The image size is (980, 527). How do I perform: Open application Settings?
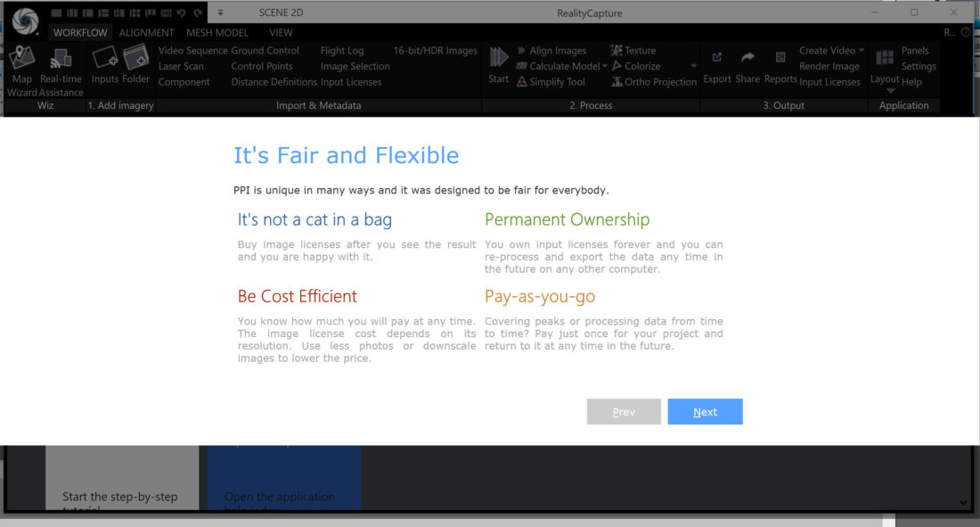tap(919, 66)
